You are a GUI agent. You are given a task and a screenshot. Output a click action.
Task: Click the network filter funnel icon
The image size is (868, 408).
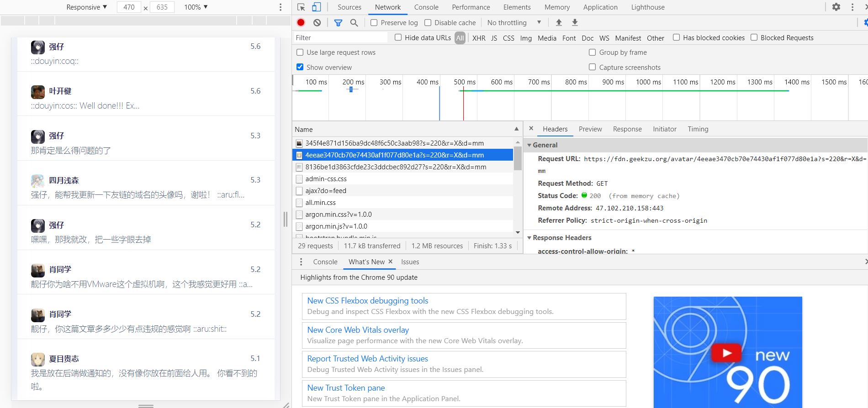[338, 22]
